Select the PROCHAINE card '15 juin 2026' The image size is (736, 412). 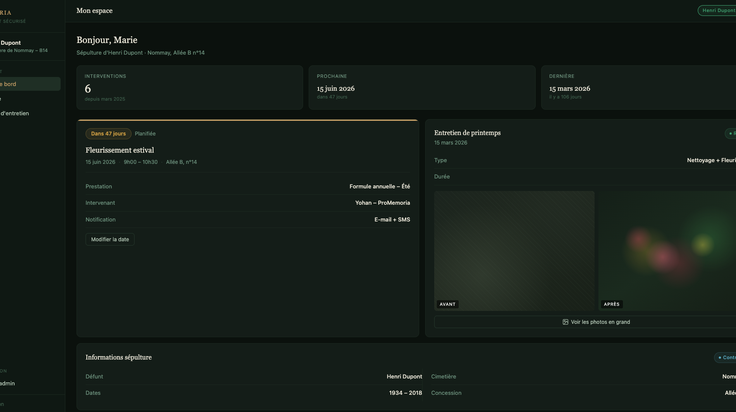pos(422,87)
